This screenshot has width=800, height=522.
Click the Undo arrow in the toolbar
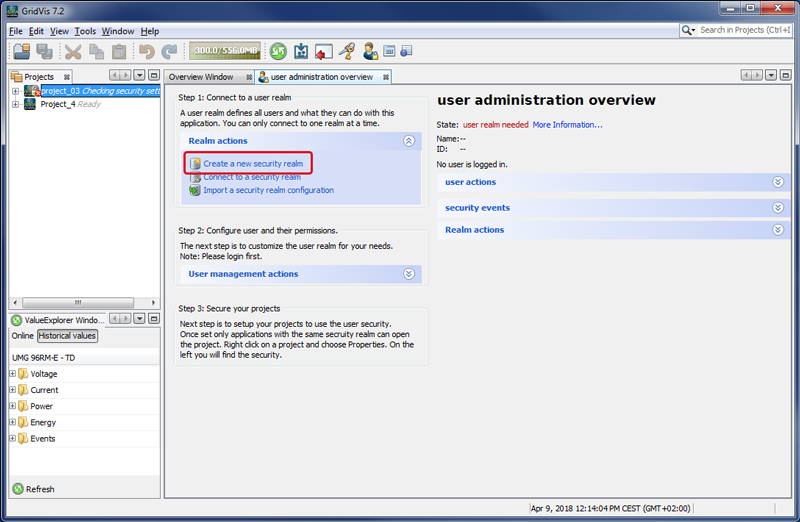[x=147, y=51]
